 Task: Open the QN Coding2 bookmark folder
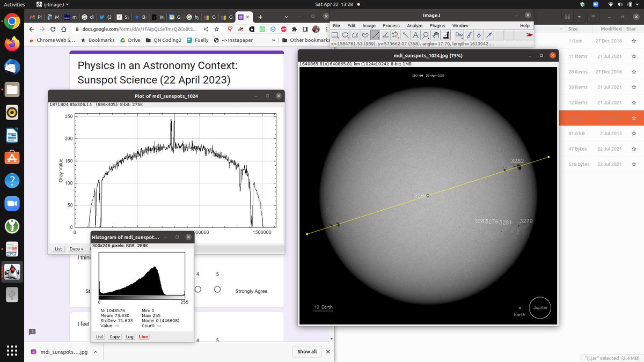pos(164,40)
